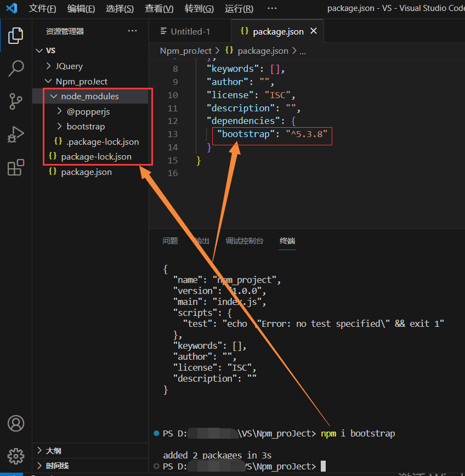Image resolution: width=465 pixels, height=476 pixels.
Task: Click the trailing ... breadcrumb segment
Action: (303, 52)
